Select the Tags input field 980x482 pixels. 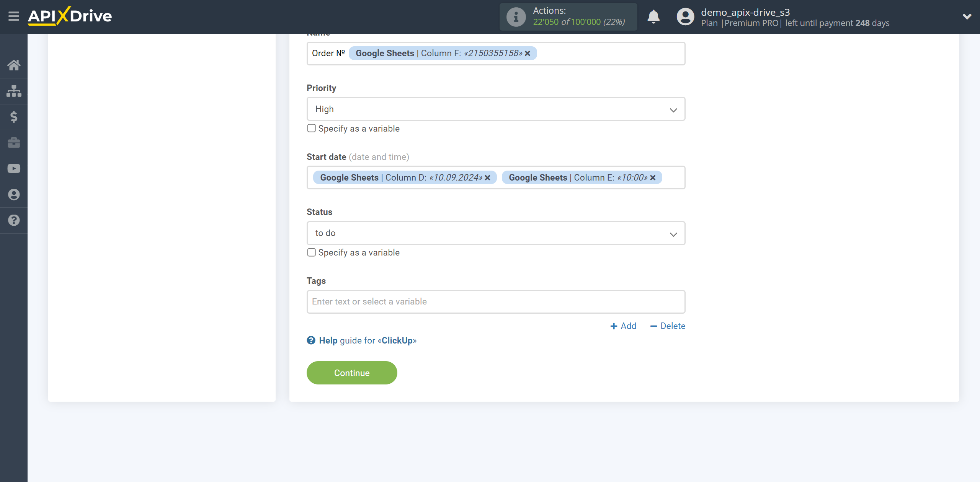495,301
